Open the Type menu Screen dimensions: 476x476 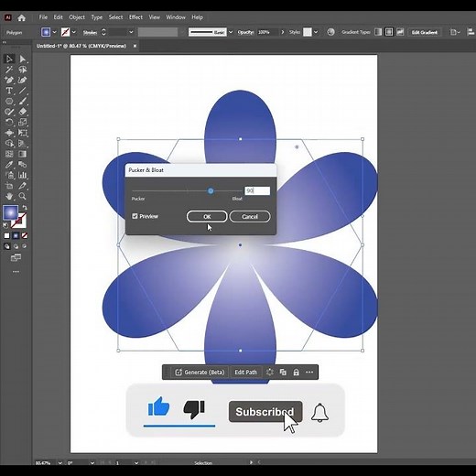point(97,17)
